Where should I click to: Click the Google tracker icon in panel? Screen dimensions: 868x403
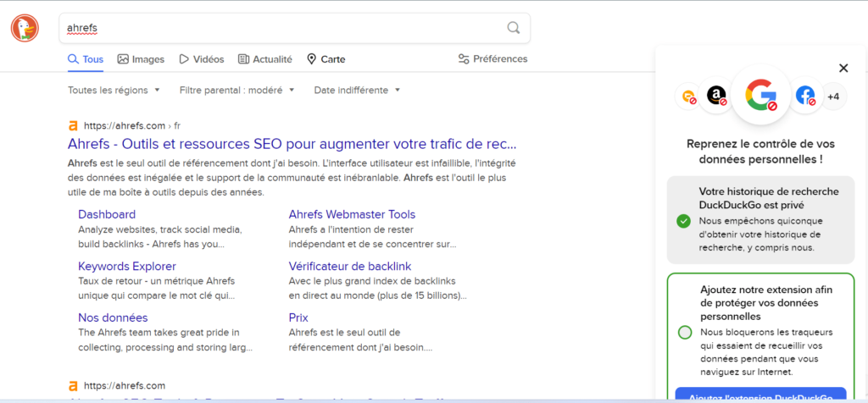pyautogui.click(x=762, y=96)
